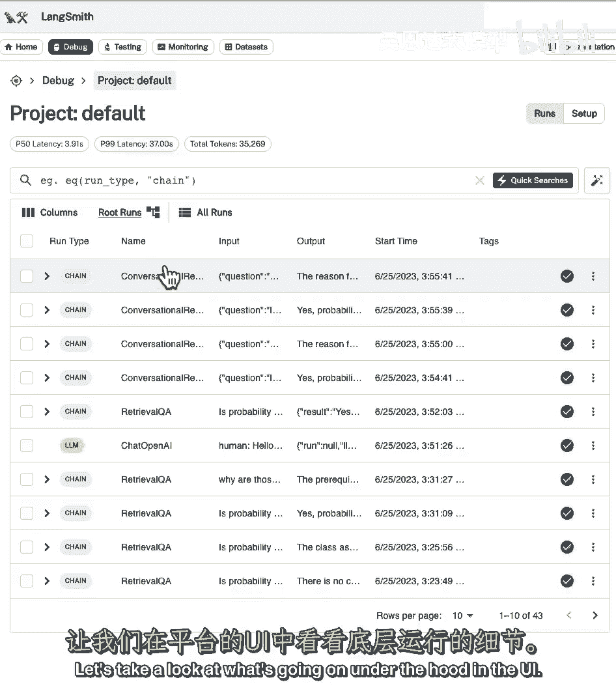Open the Columns selector

(49, 212)
